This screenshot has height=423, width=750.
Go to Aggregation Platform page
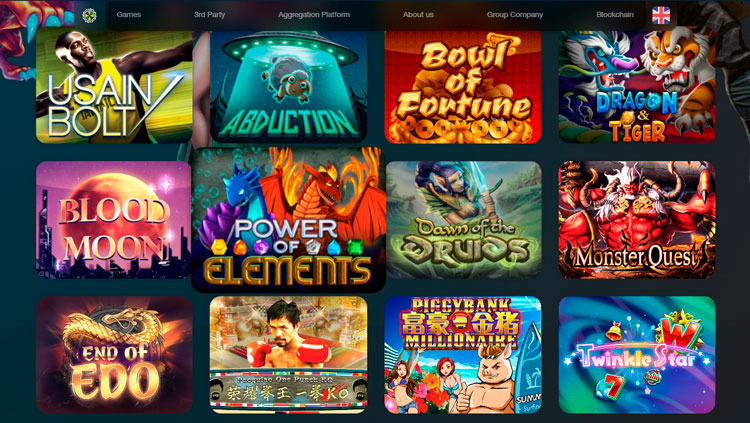point(314,15)
